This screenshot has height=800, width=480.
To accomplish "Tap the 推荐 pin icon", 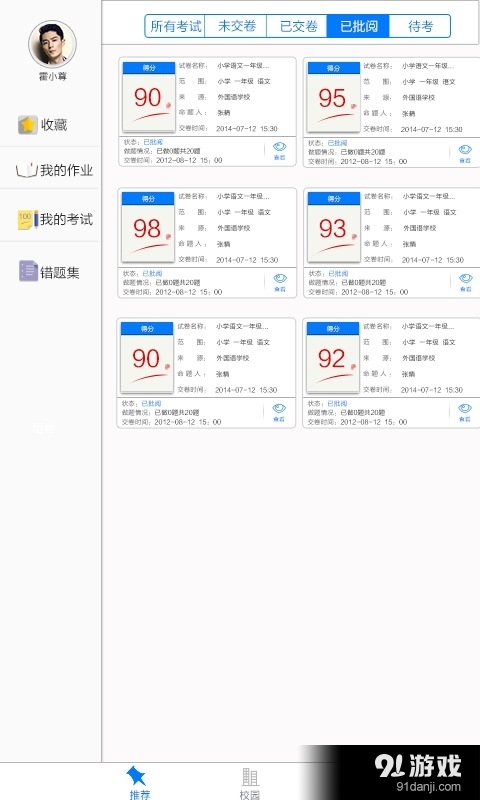I will pyautogui.click(x=136, y=776).
